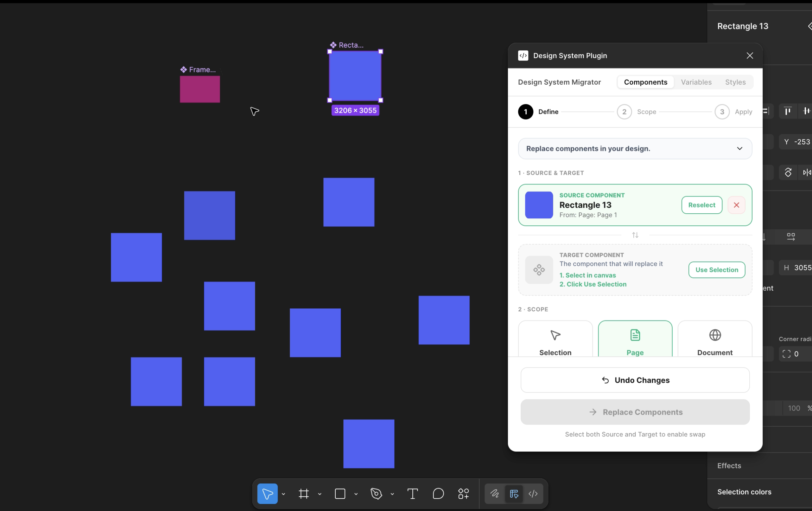Image resolution: width=812 pixels, height=511 pixels.
Task: Select the Pen tool
Action: (376, 494)
